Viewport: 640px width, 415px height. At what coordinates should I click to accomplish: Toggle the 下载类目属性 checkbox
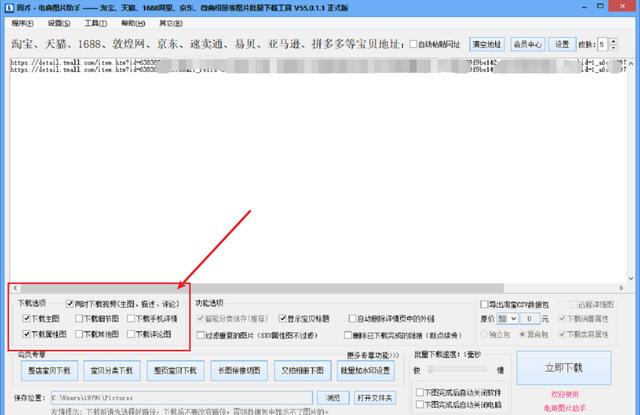click(562, 334)
